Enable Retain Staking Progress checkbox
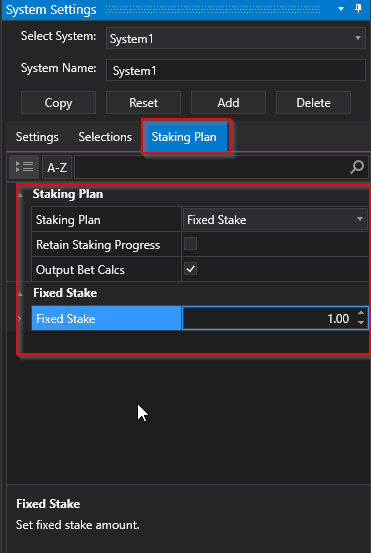The width and height of the screenshot is (371, 553). point(190,244)
